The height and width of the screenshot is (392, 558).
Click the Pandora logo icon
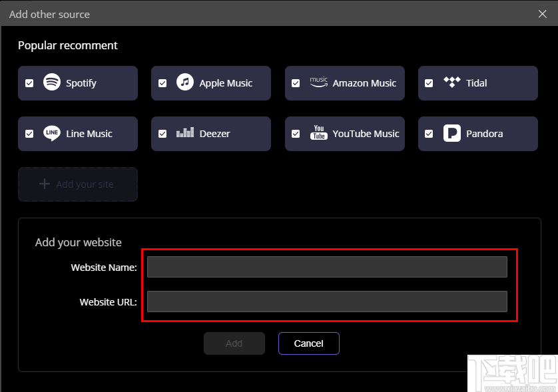[452, 133]
